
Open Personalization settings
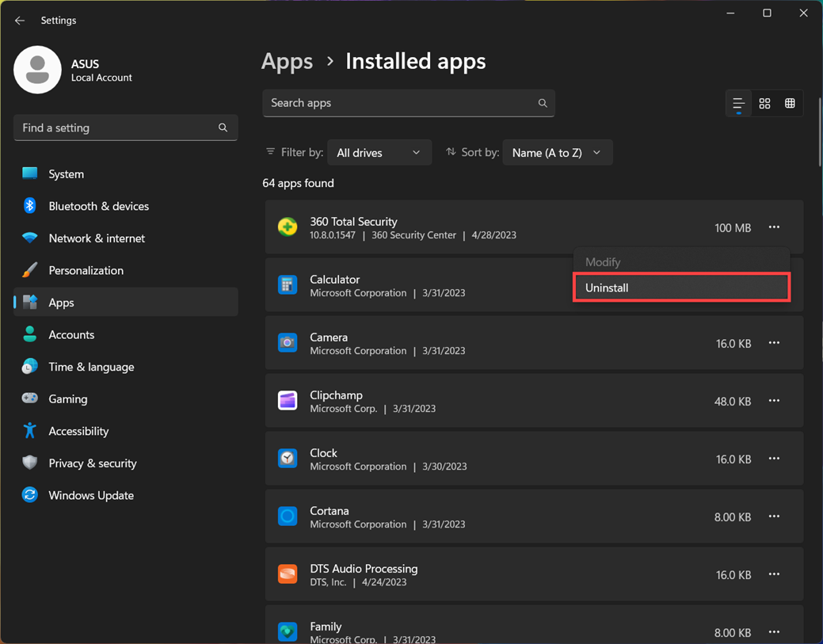click(x=125, y=270)
